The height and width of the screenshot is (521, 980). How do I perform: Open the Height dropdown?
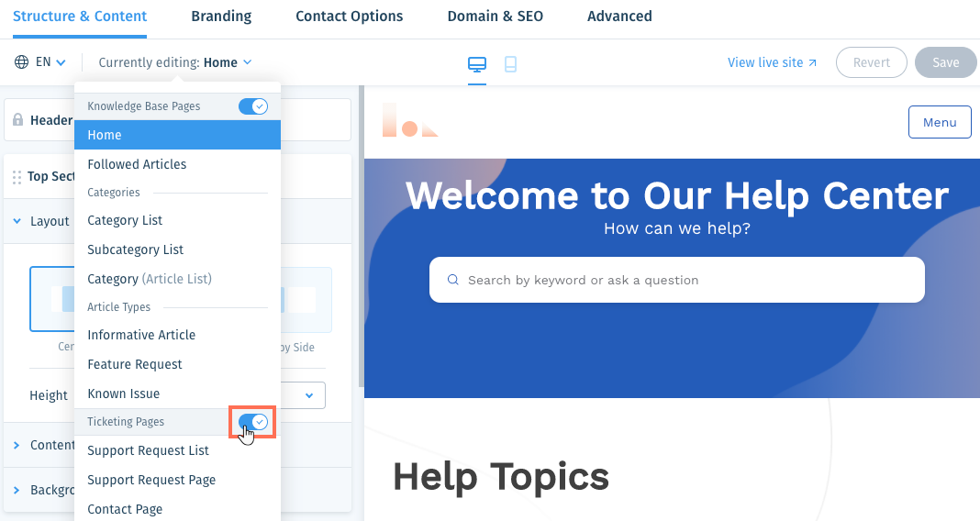tap(303, 395)
